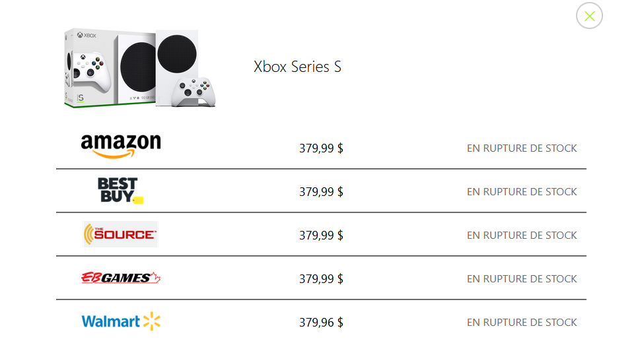Viewport: 644px width, 349px height.
Task: Click the yellow tag on Best Buy logo
Action: pos(138,200)
